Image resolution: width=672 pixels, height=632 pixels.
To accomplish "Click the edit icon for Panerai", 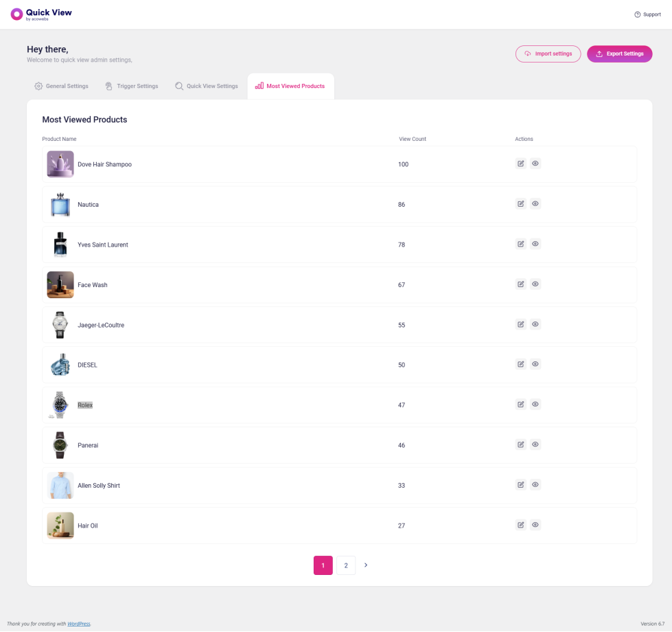I will tap(521, 444).
